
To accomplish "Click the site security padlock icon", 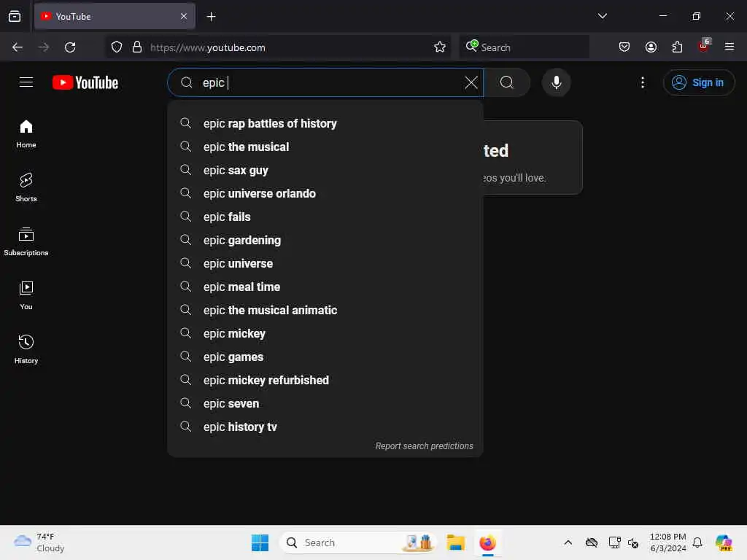I will [x=137, y=47].
